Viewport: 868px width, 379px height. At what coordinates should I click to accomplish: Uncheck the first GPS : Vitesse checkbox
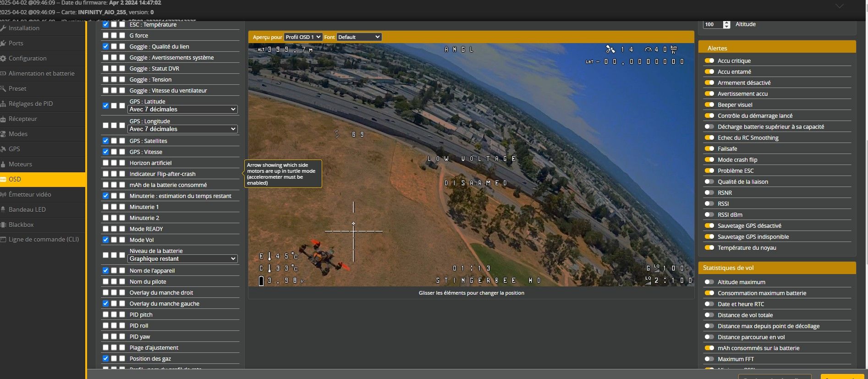click(x=106, y=152)
